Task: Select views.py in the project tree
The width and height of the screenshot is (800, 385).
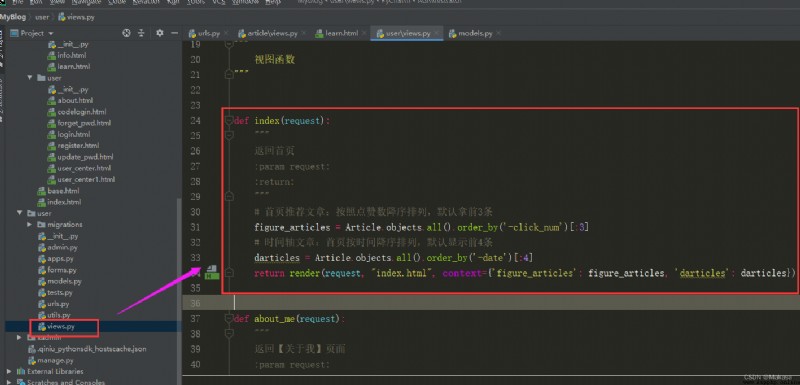Action: (x=61, y=326)
